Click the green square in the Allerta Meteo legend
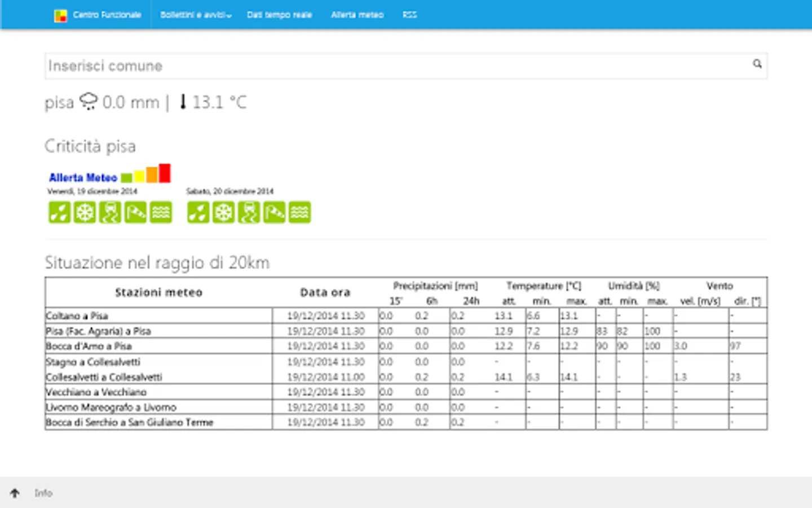Viewport: 812px width, 508px height. click(x=126, y=178)
